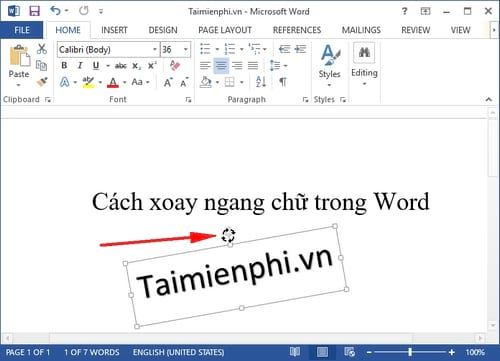The image size is (500, 361).
Task: Click the zoom slider handle
Action: [410, 352]
